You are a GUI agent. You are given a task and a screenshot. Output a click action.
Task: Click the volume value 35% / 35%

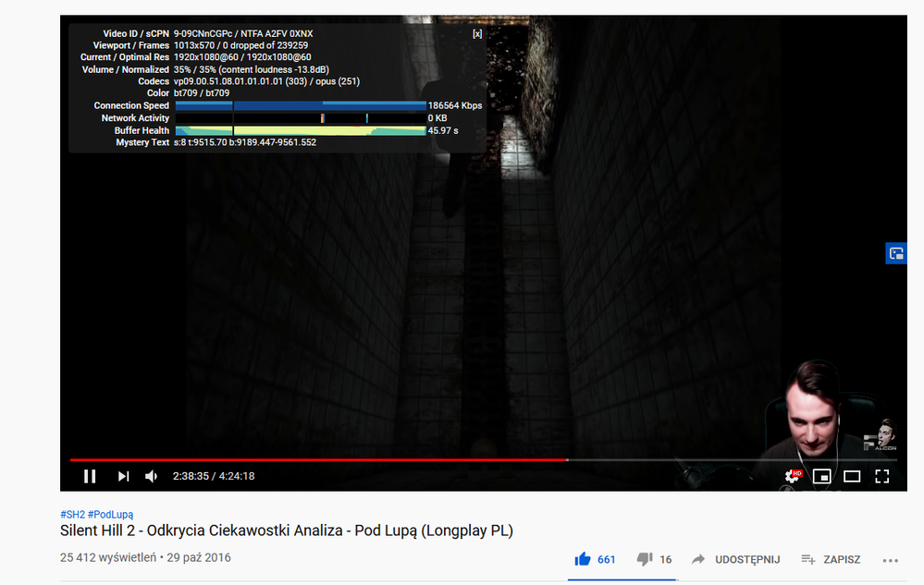(195, 69)
